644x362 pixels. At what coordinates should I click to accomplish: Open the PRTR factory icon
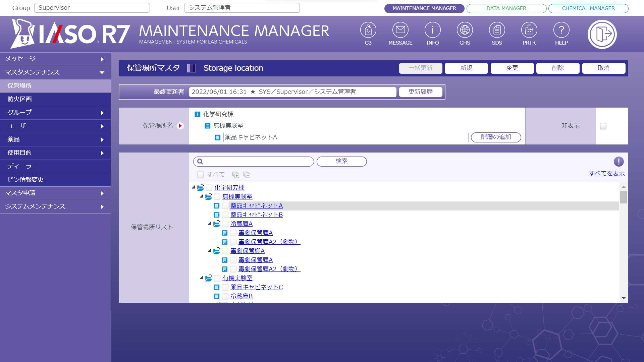(529, 31)
